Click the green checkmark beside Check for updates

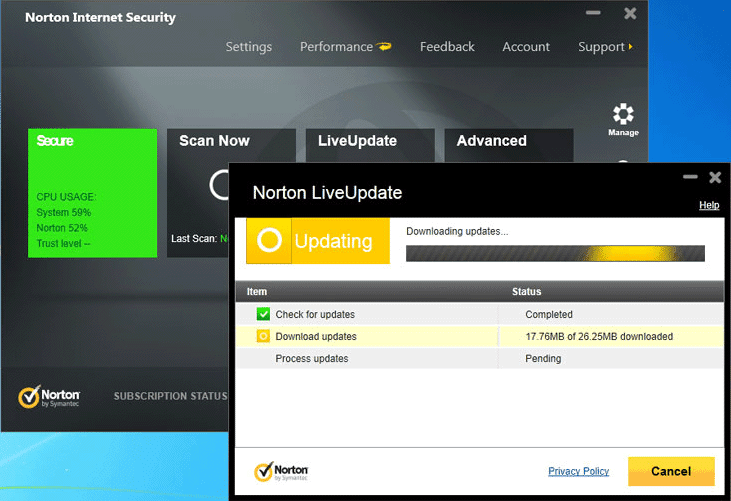click(263, 314)
